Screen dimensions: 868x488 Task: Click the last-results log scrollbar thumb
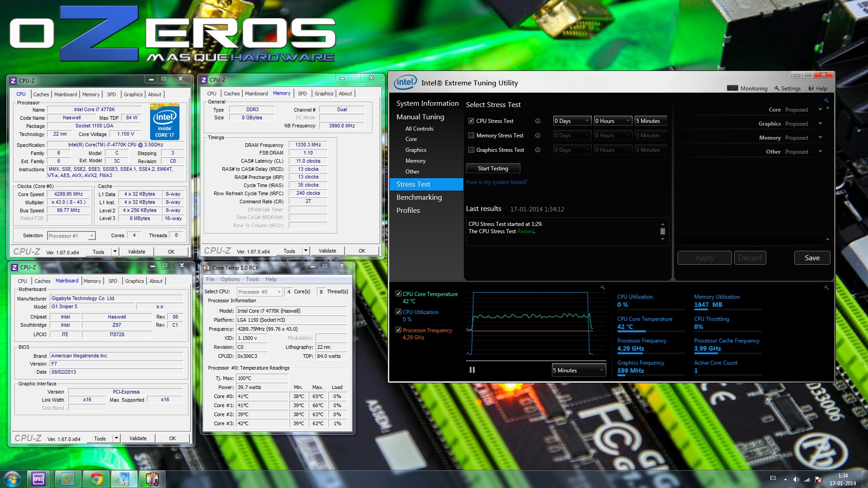point(663,231)
